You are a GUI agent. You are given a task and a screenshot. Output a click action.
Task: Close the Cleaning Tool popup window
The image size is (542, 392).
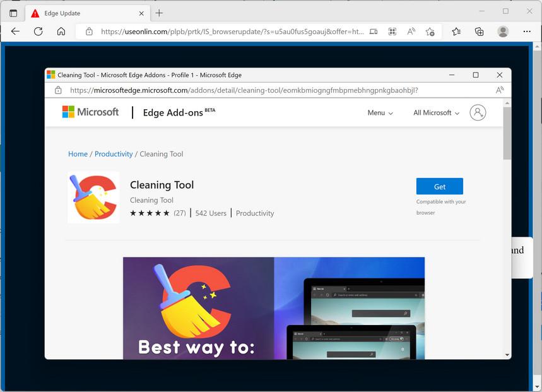[500, 74]
